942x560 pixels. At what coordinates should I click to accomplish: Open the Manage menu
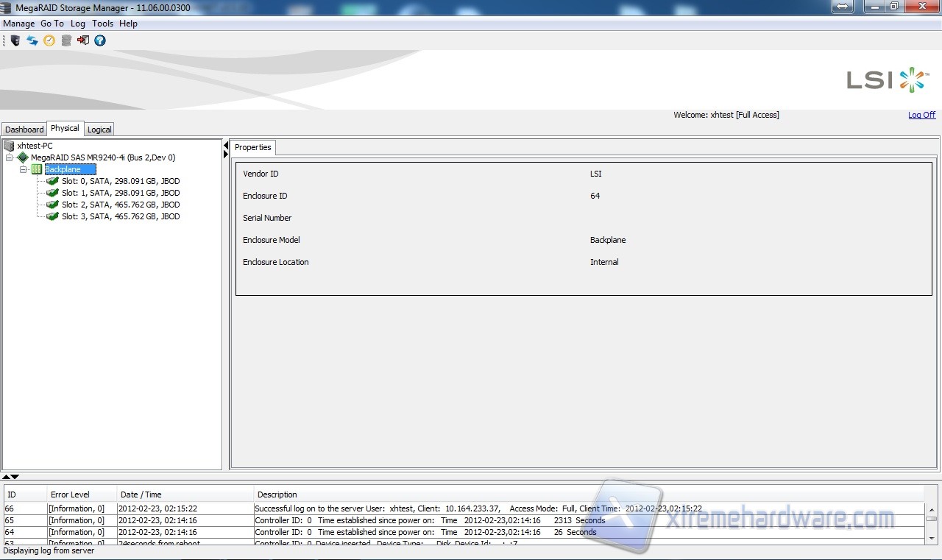point(19,24)
